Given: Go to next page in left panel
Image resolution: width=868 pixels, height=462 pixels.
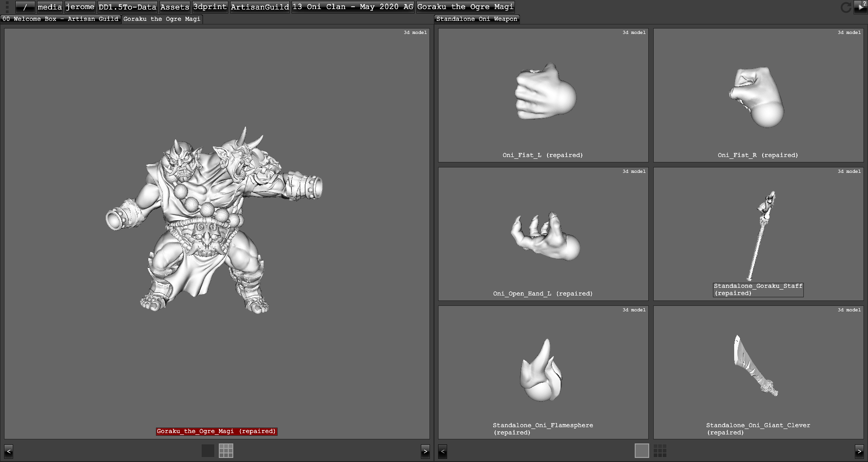Looking at the screenshot, I should (x=425, y=451).
